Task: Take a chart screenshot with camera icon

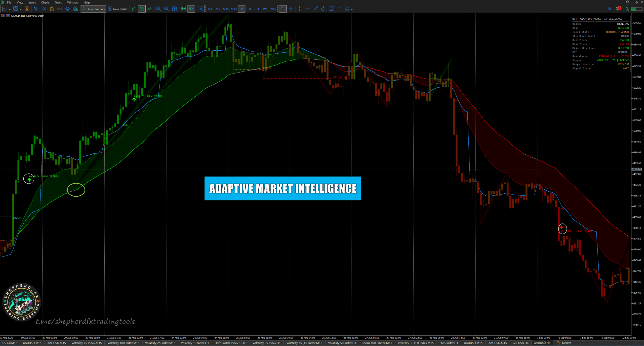Action: point(200,9)
